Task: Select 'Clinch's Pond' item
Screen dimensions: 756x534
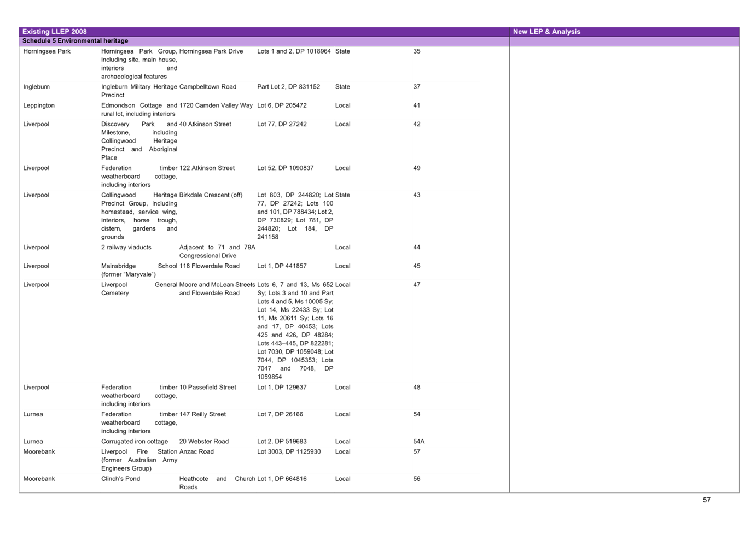Action: [x=120, y=479]
